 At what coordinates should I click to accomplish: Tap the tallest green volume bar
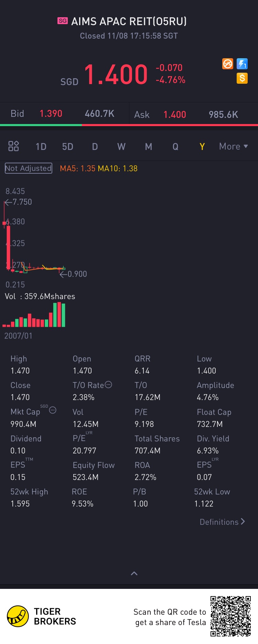[59, 315]
